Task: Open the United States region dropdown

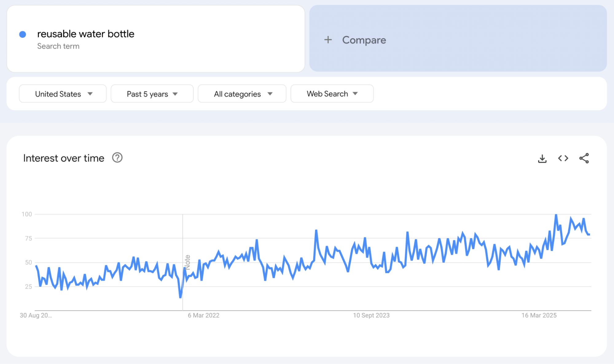Action: pos(62,94)
